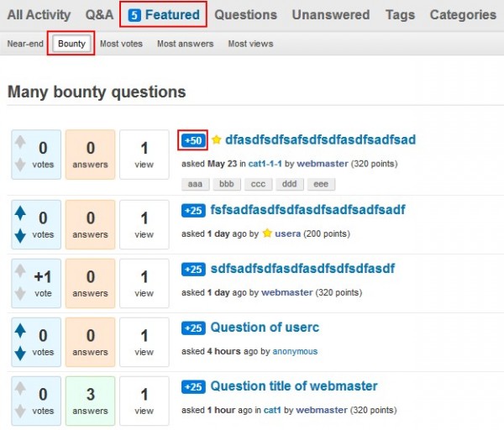Open question titled Question title of webmaster

pos(294,386)
